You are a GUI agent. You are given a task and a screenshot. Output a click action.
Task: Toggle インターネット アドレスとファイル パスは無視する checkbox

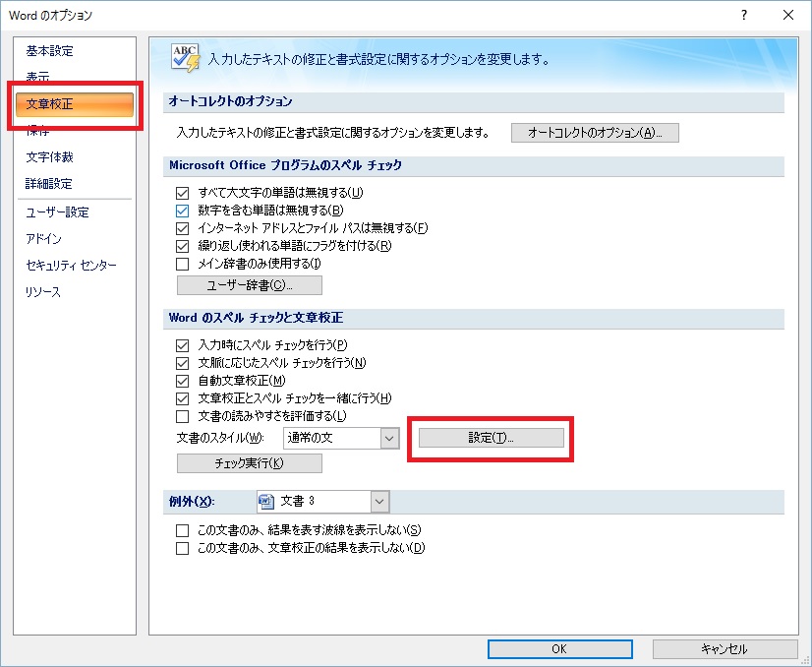pos(182,228)
